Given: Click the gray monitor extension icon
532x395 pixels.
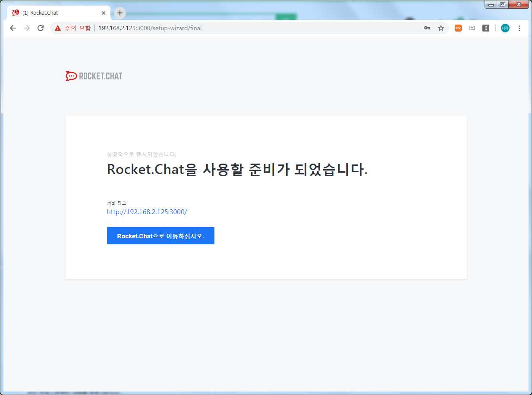Looking at the screenshot, I should pyautogui.click(x=472, y=28).
